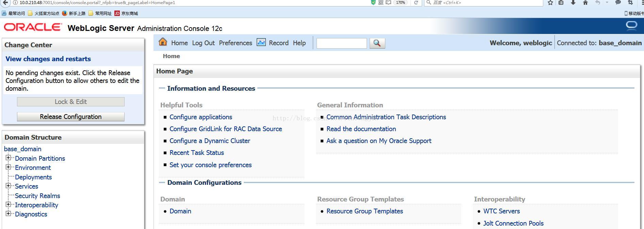Open Deployments in Domain Structure
This screenshot has height=229, width=644.
pos(33,177)
